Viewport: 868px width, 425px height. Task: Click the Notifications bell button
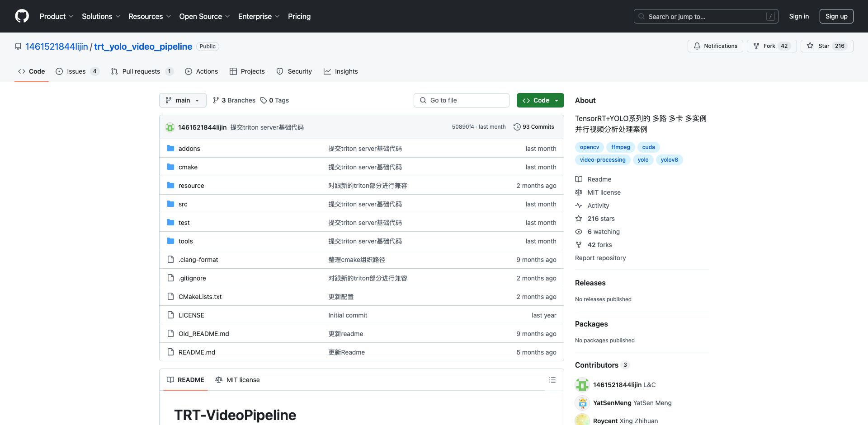[x=715, y=46]
